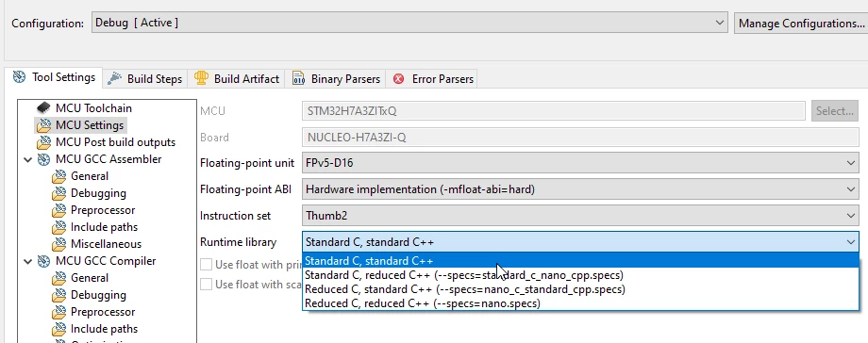The height and width of the screenshot is (343, 868).
Task: Select MCU Post build outputs item
Action: pyautogui.click(x=115, y=142)
